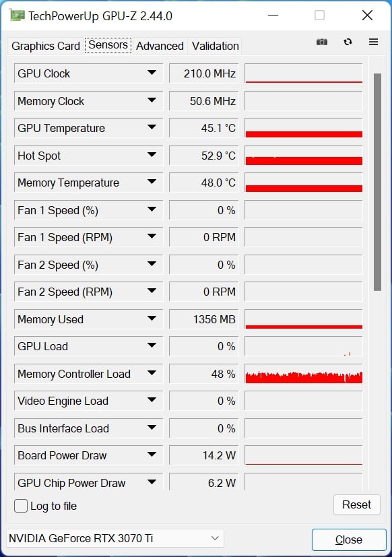Open the Board Power Draw dropdown arrow
This screenshot has height=557, width=392.
[152, 455]
